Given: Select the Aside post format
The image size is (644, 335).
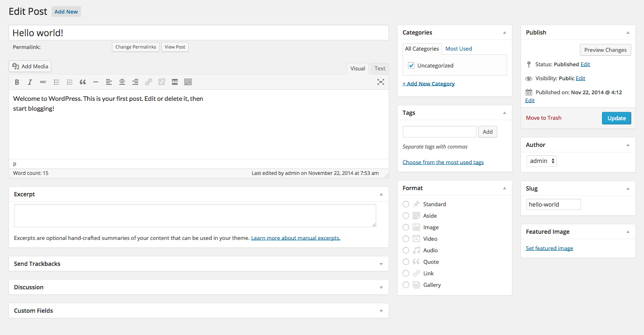Looking at the screenshot, I should 406,216.
